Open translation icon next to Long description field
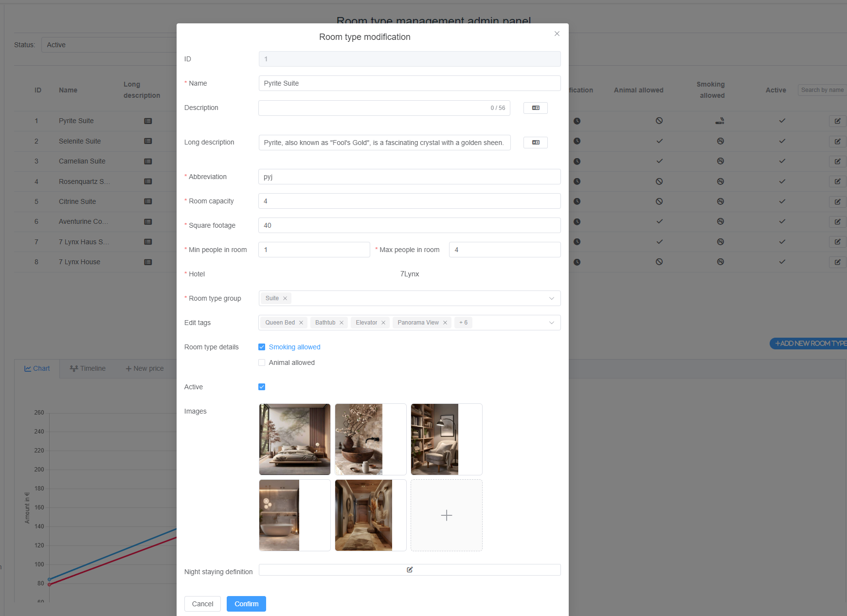This screenshot has width=847, height=616. pos(535,143)
